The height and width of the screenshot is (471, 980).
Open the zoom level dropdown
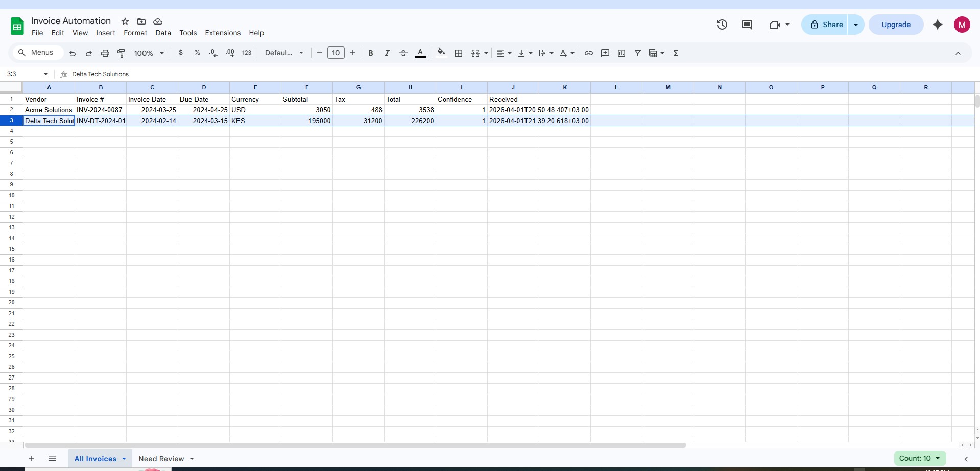(148, 53)
